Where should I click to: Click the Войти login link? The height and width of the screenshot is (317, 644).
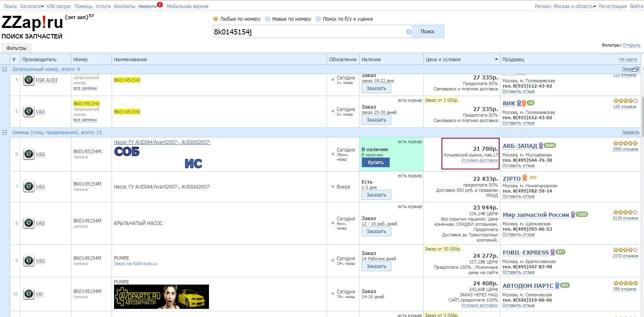coord(636,6)
